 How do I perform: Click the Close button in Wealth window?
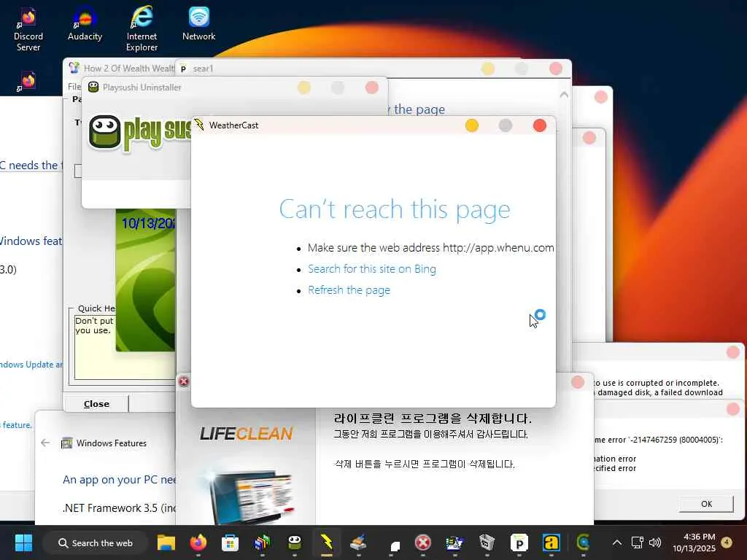(x=96, y=404)
